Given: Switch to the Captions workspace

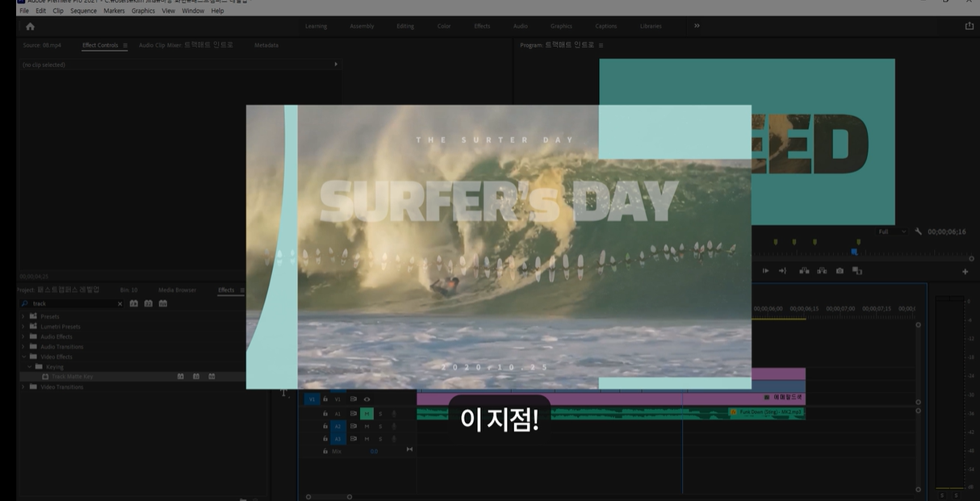Looking at the screenshot, I should [x=605, y=26].
